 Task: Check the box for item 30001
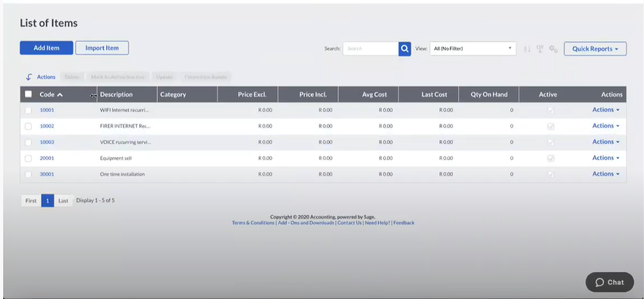point(28,174)
